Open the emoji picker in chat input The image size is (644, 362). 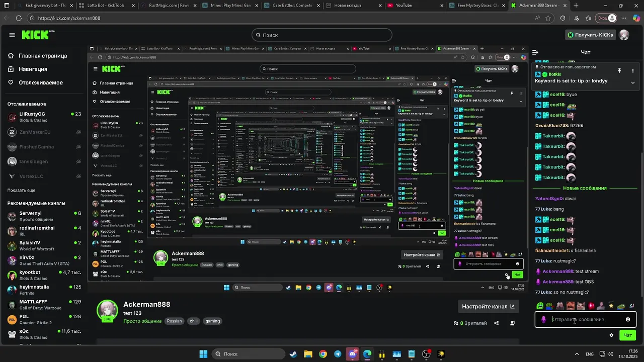(628, 319)
